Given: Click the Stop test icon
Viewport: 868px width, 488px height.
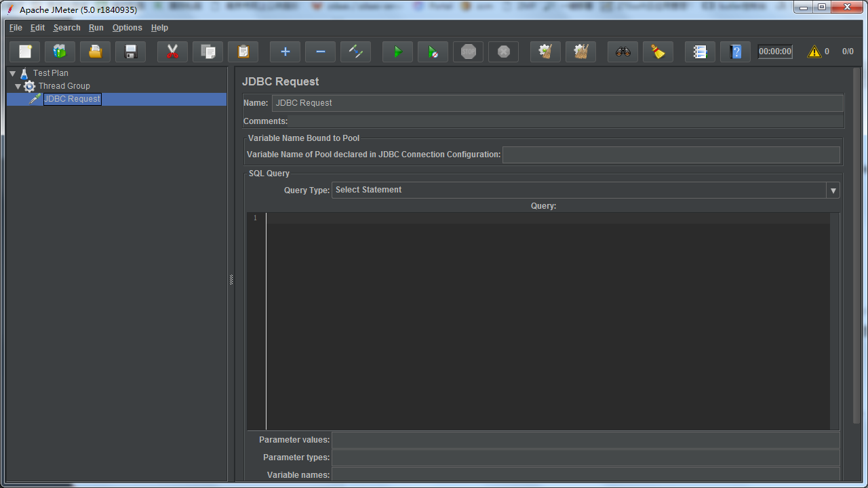Looking at the screenshot, I should [469, 52].
